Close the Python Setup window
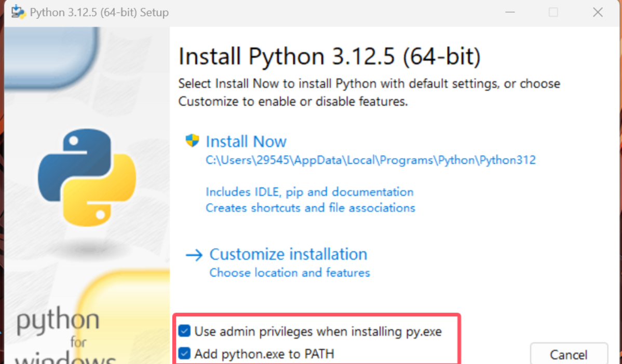Screen dimensions: 622x364 (598, 12)
